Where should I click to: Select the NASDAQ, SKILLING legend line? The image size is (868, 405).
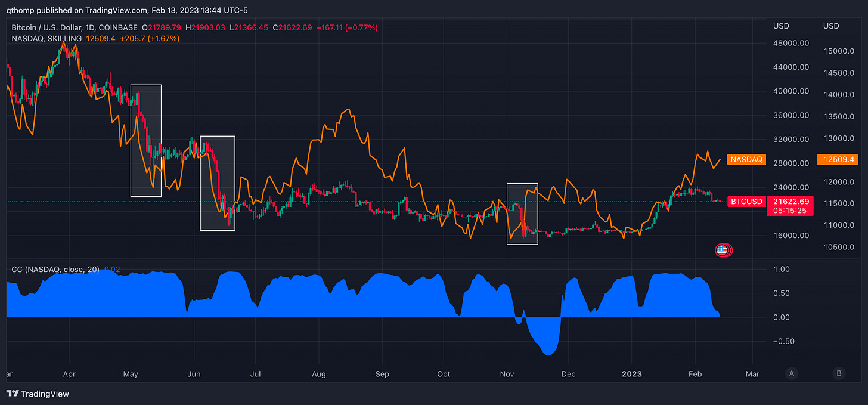[46, 39]
